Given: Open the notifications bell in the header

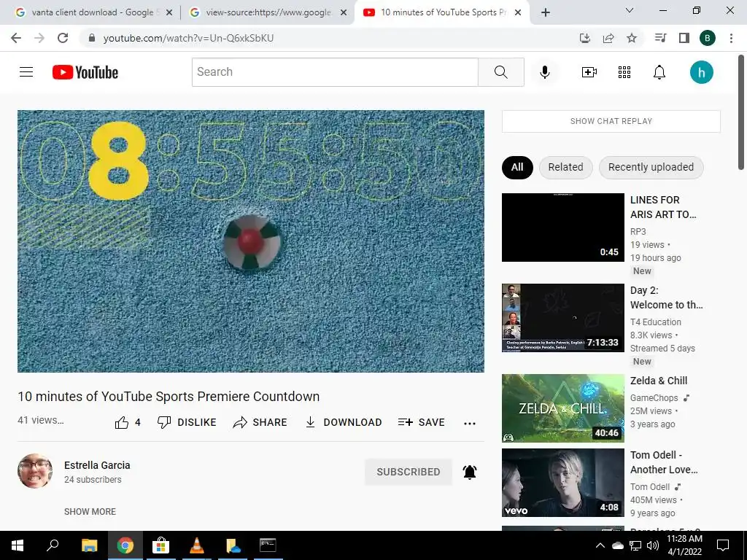Looking at the screenshot, I should coord(659,72).
